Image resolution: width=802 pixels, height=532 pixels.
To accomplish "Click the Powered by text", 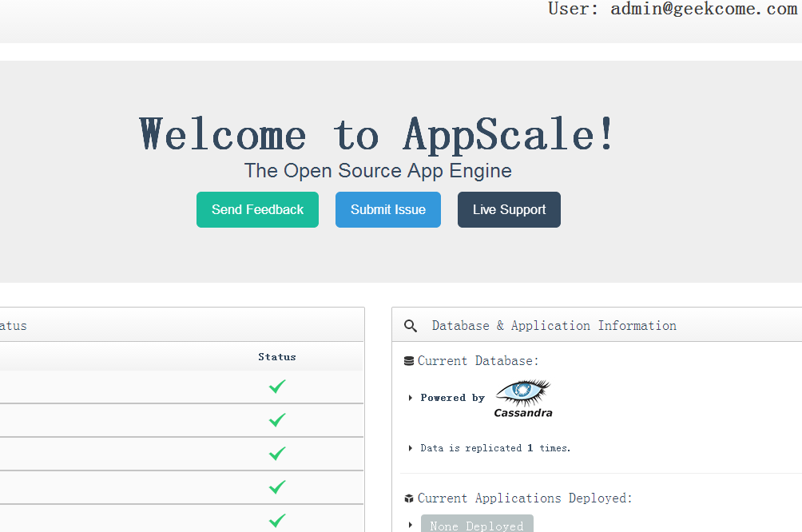I will 452,398.
